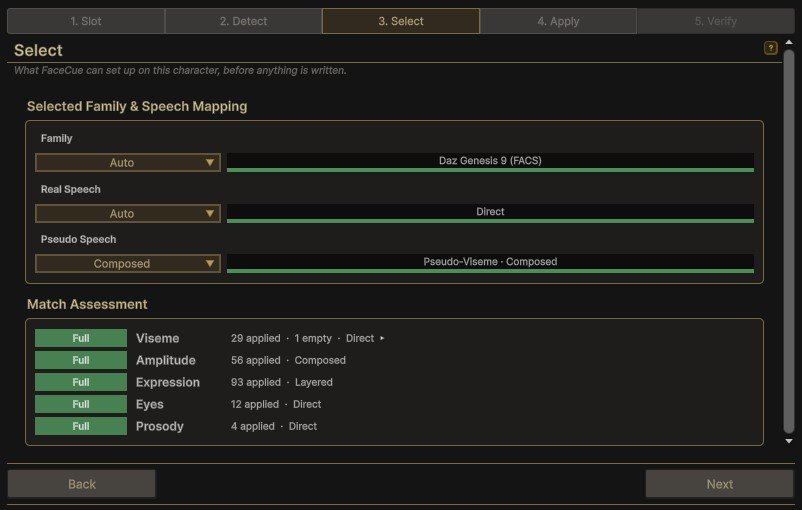The height and width of the screenshot is (510, 802).
Task: Go to the 4. Apply tab
Action: [558, 21]
